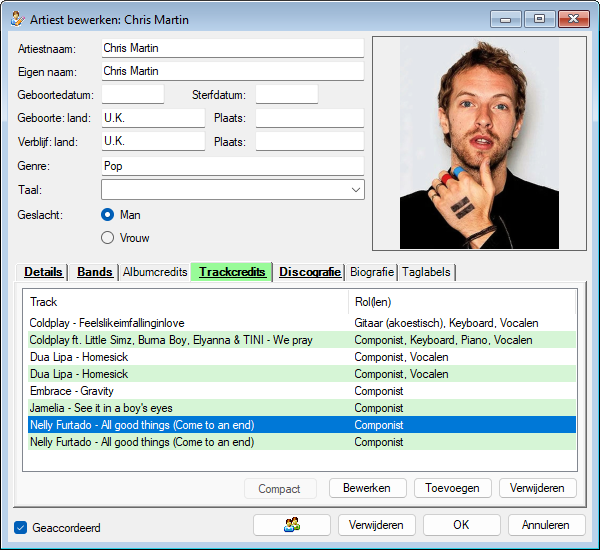Click the Componist role of Embrace - Gravity
This screenshot has height=550, width=600.
pos(379,391)
